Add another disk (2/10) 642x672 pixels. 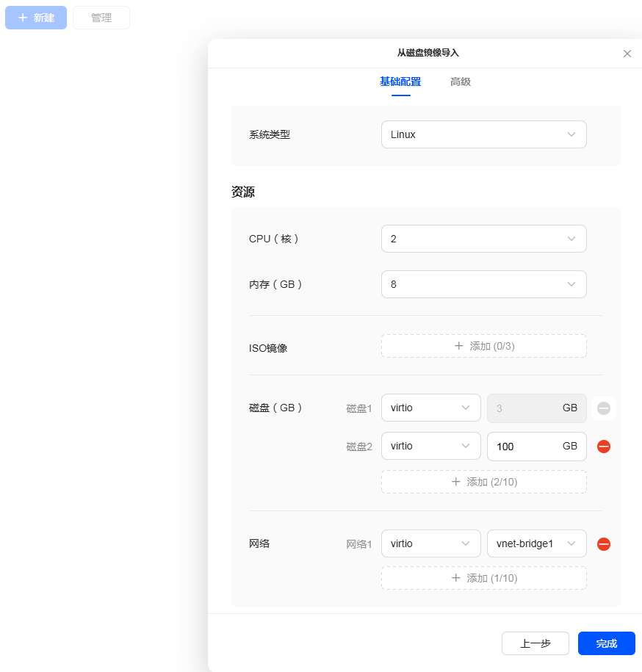coord(483,482)
